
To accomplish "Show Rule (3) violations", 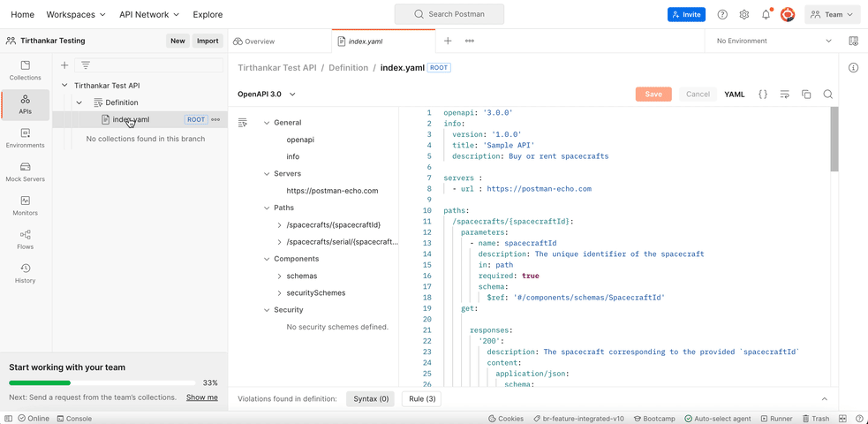I will tap(422, 398).
